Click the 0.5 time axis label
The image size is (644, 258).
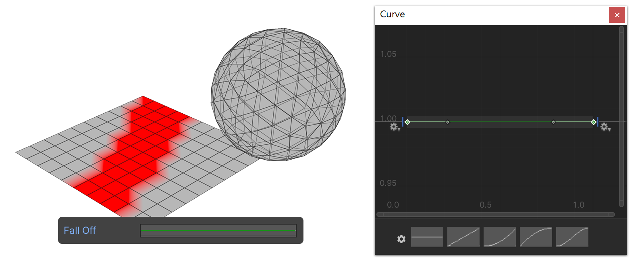(x=486, y=205)
